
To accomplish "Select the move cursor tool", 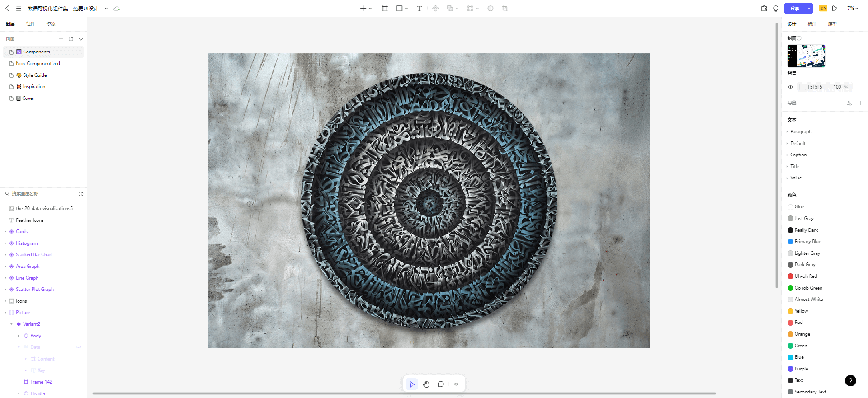I will click(412, 384).
